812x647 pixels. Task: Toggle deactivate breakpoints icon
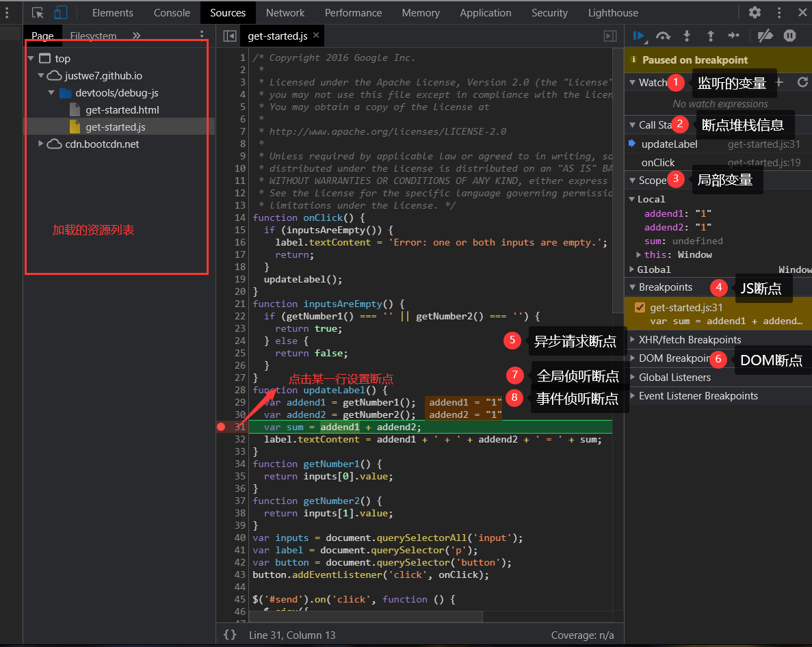(765, 36)
